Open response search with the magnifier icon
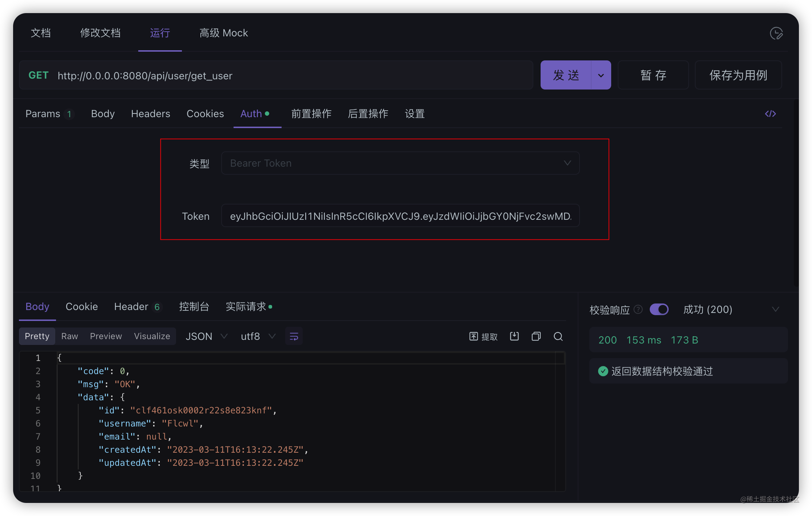The height and width of the screenshot is (516, 812). pos(558,336)
